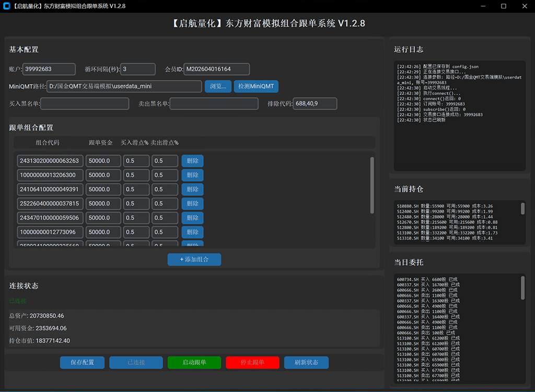Edit 卖出滑点 for combo 252260400000037815
This screenshot has width=535, height=392.
[165, 204]
